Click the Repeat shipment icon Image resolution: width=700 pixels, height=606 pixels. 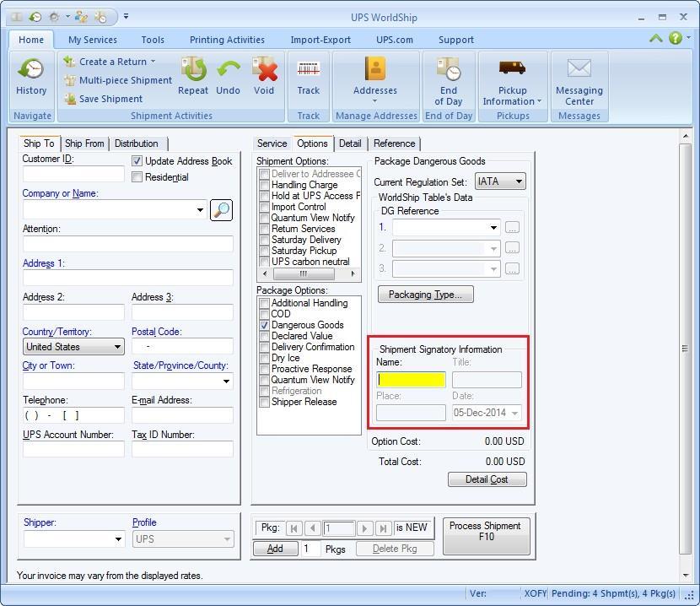click(x=193, y=69)
